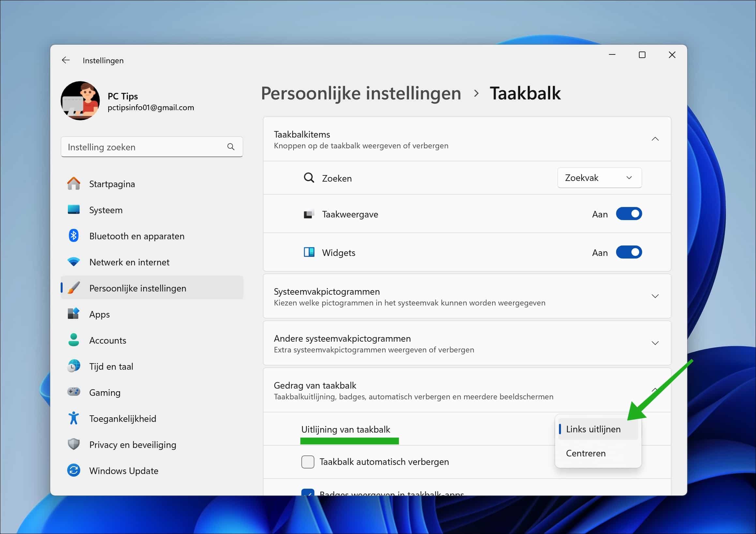Click the Toegankelijkheid accessibility icon
Screen dimensions: 756x534
pos(74,418)
